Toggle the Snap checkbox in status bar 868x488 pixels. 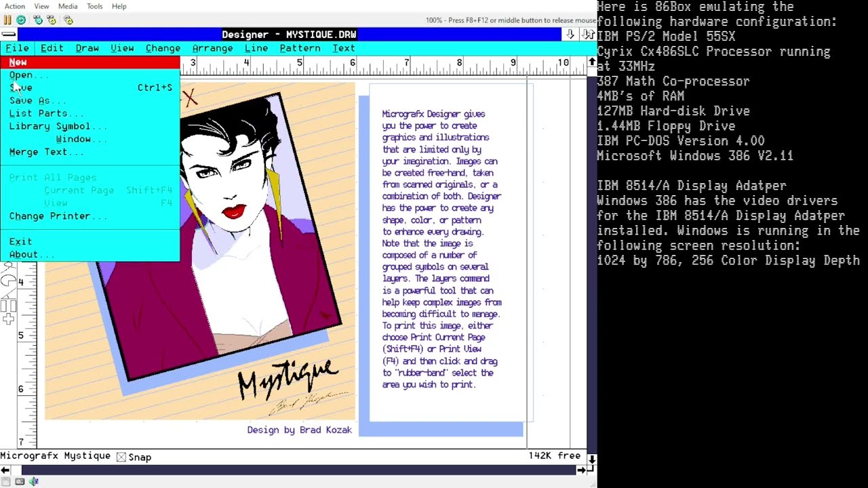(121, 457)
